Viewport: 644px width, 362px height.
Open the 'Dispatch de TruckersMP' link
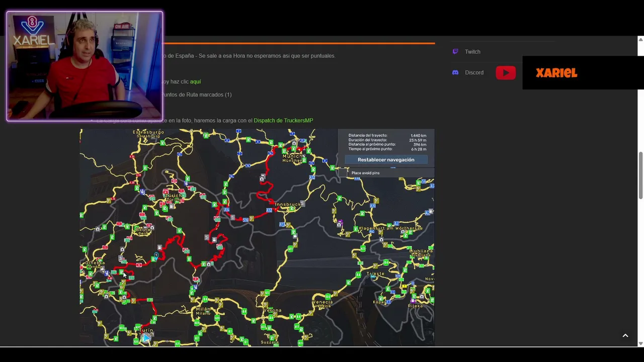pyautogui.click(x=283, y=121)
